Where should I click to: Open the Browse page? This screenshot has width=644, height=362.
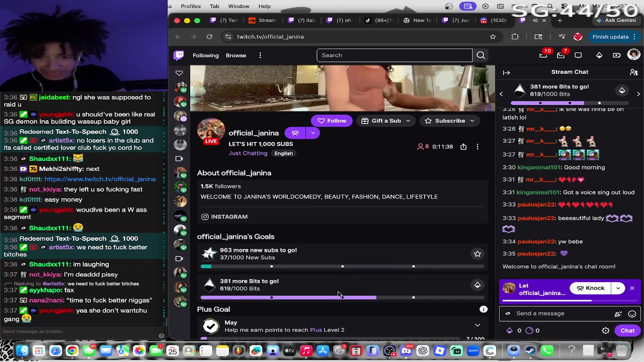(x=235, y=55)
